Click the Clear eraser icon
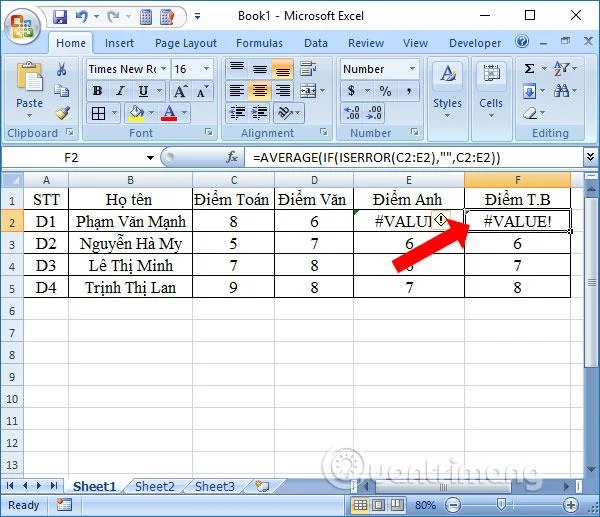 (x=530, y=113)
